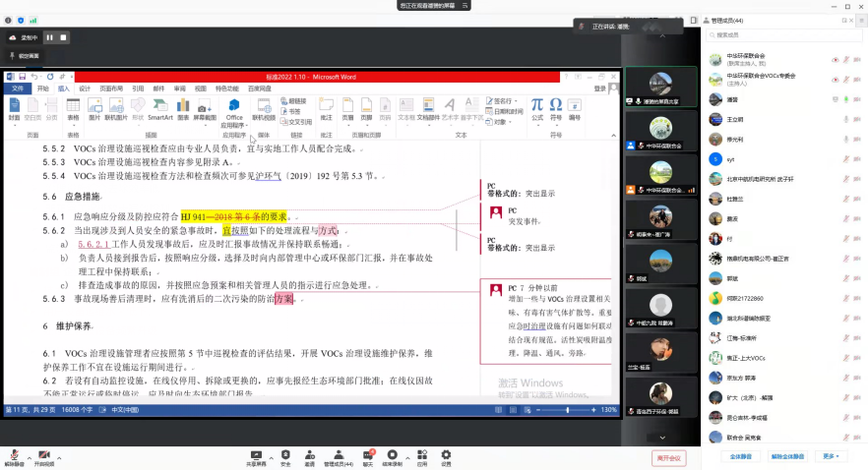868x470 pixels.
Task: Insert a table using the 表格 icon
Action: [x=73, y=108]
